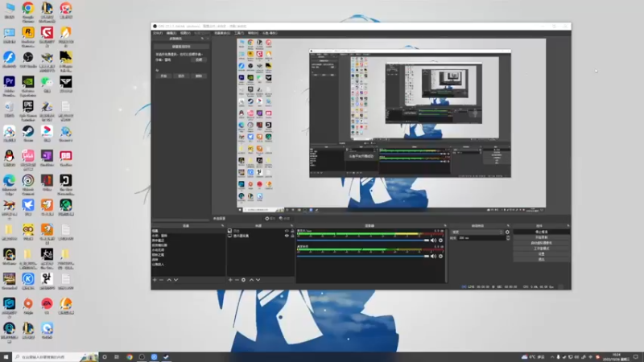Open the OneNote desktop shortcut

tap(47, 158)
